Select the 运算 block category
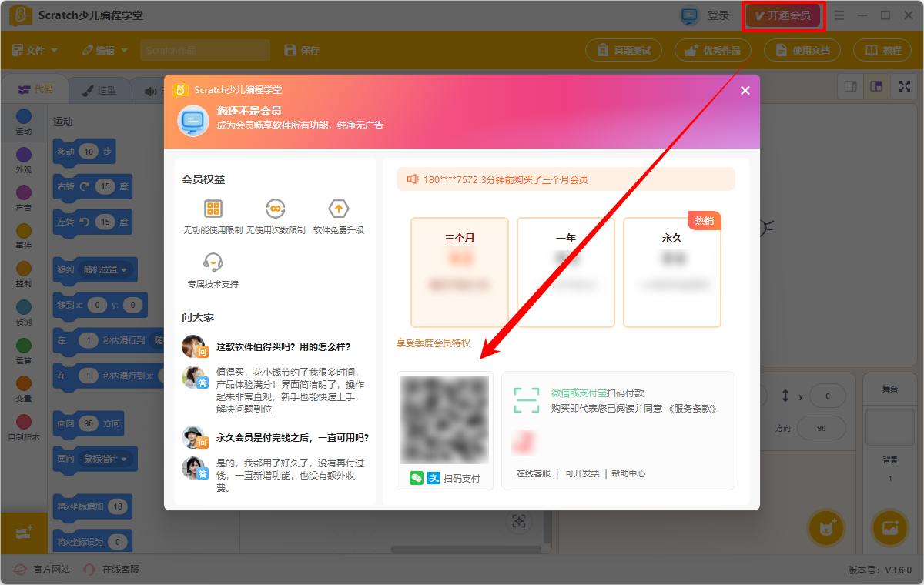 (24, 351)
